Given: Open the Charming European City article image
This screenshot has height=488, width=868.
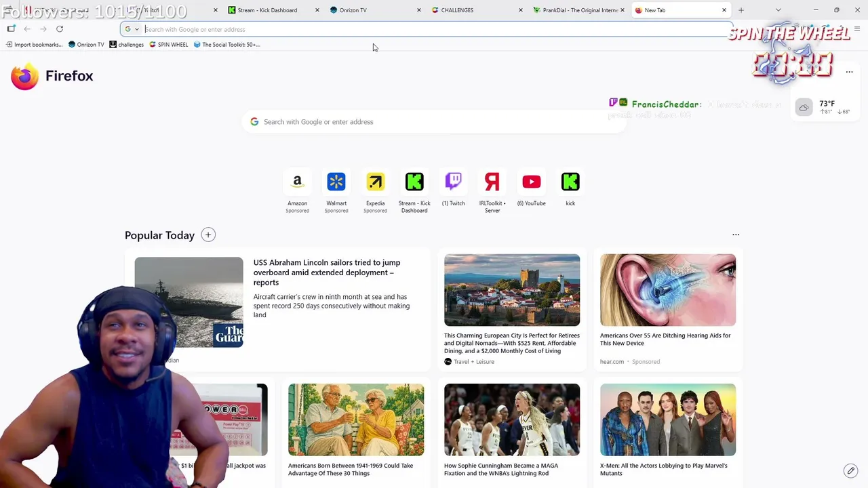Looking at the screenshot, I should (512, 290).
